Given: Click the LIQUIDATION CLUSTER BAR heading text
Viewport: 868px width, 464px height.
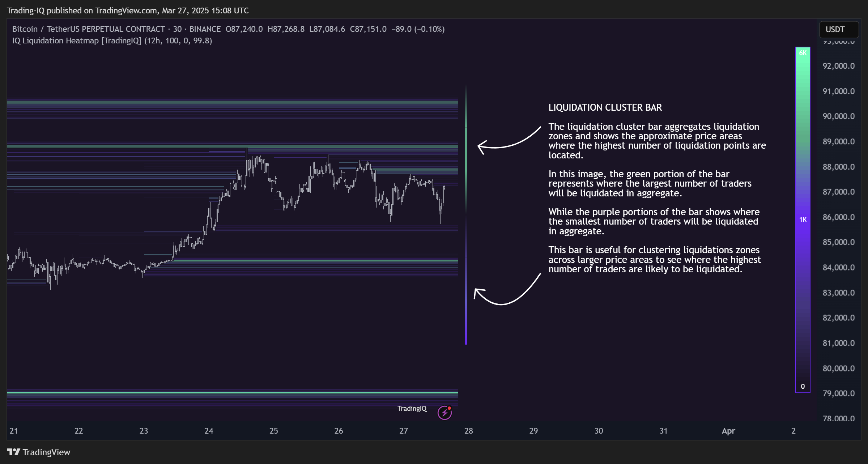Looking at the screenshot, I should [605, 107].
